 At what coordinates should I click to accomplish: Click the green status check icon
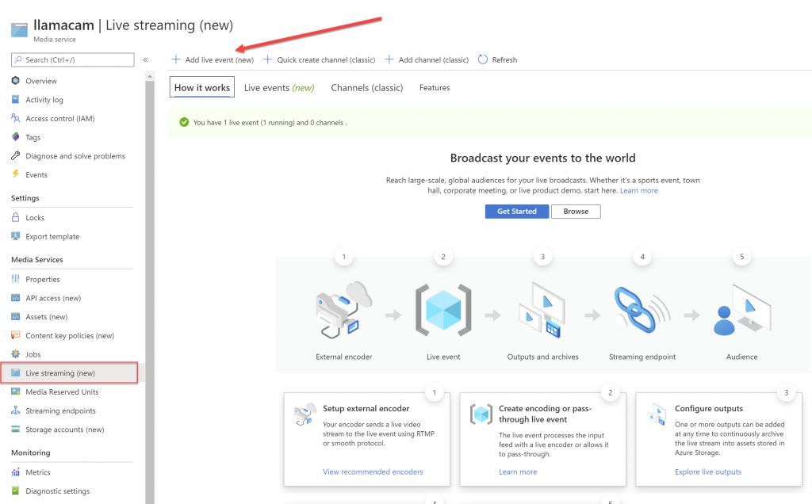[184, 122]
